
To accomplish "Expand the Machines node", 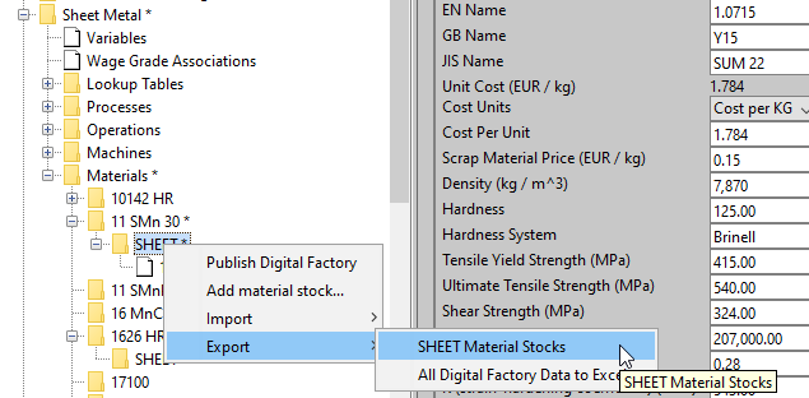I will tap(47, 153).
